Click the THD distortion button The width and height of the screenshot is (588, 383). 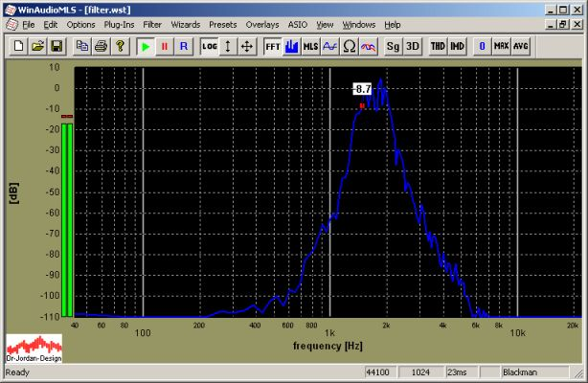pyautogui.click(x=438, y=46)
